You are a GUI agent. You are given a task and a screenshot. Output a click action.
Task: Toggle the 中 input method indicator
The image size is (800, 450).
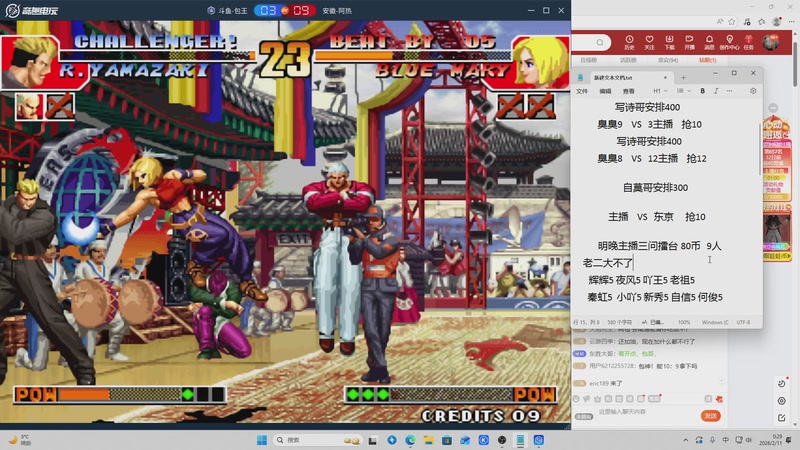coord(726,440)
